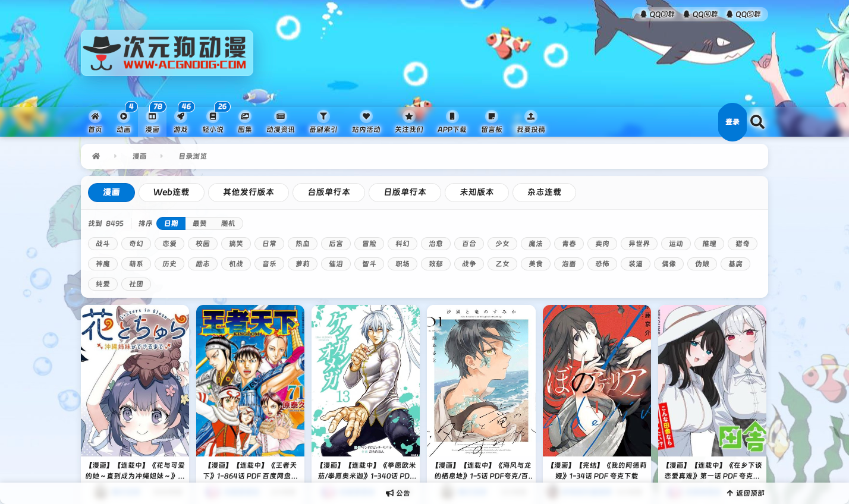The image size is (849, 504).
Task: Toggle the 猎奇 tag filter
Action: 743,244
